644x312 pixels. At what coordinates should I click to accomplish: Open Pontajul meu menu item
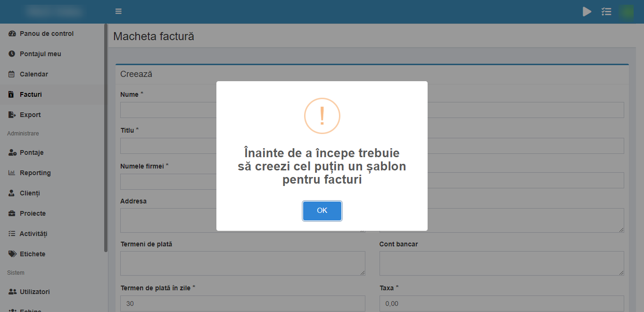click(52, 54)
